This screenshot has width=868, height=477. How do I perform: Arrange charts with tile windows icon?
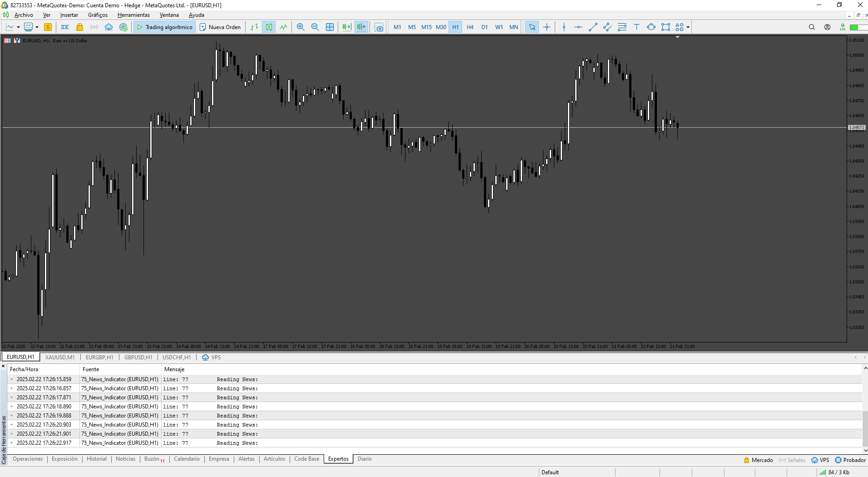(x=330, y=27)
